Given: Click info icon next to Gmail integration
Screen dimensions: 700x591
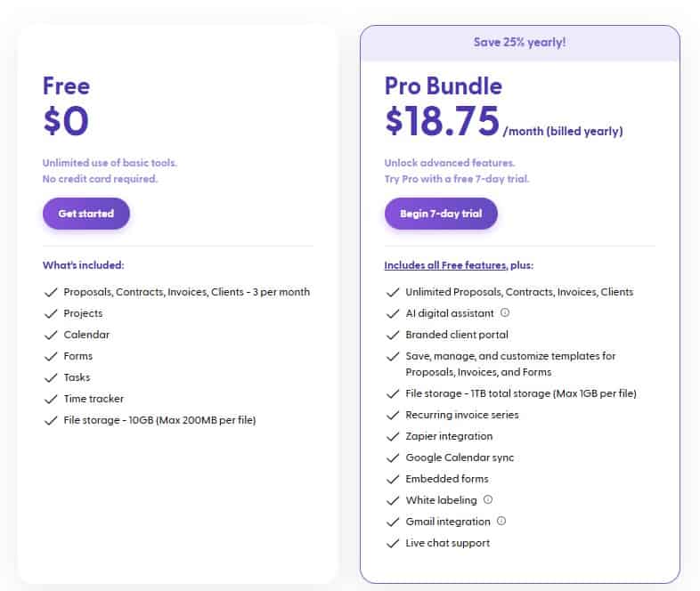Looking at the screenshot, I should tap(501, 522).
